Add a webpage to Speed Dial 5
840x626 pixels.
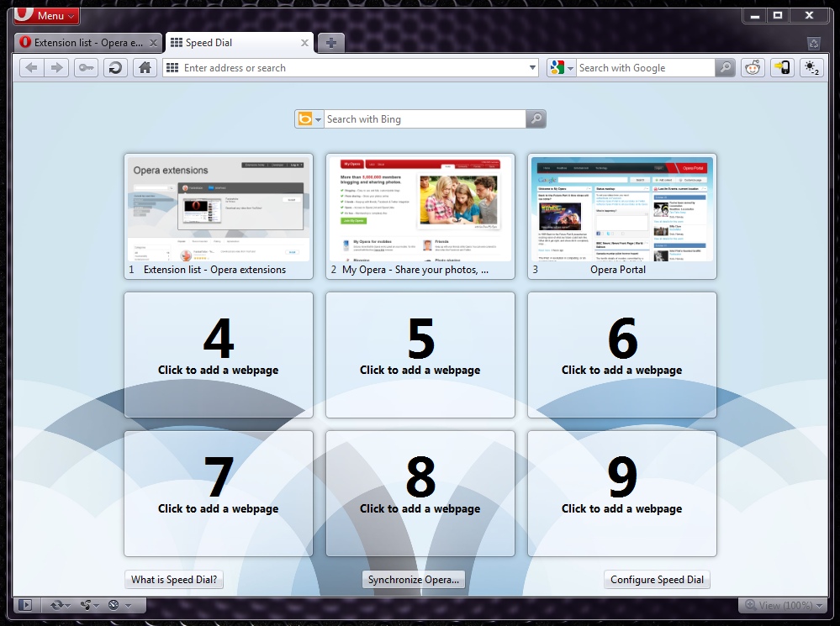(x=420, y=355)
